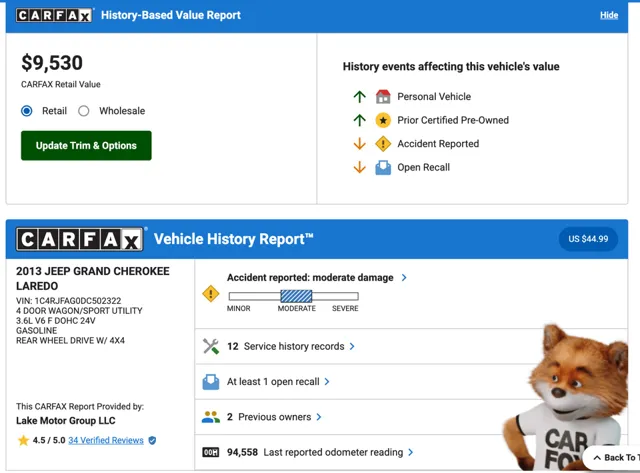Open the 34 Verified Reviews link
Viewport: 640px width, 473px height.
105,440
